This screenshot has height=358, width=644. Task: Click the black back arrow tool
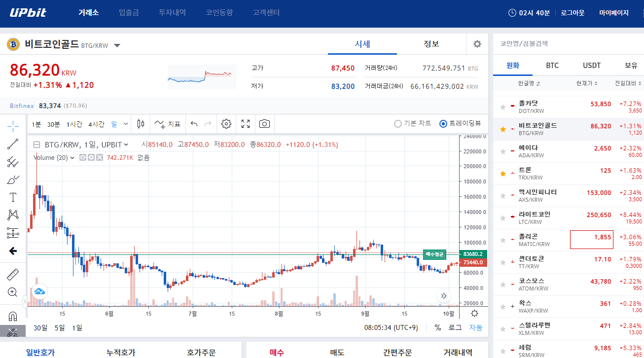[x=13, y=251]
